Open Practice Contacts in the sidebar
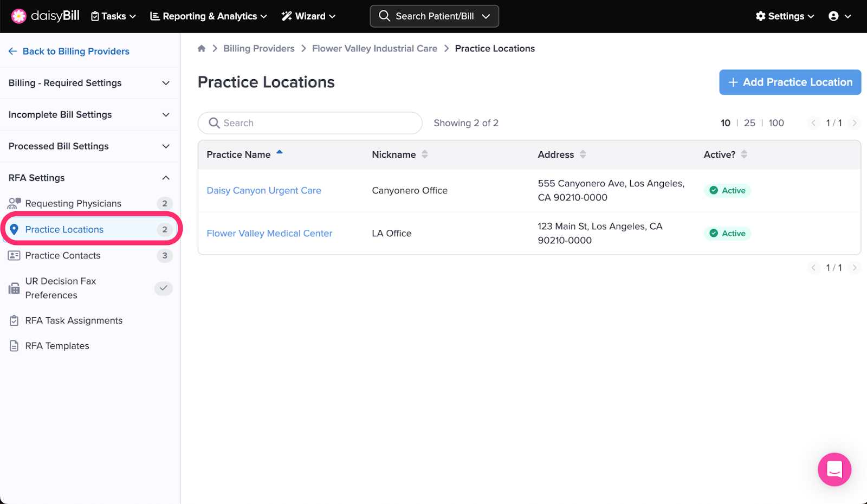Image resolution: width=867 pixels, height=504 pixels. click(90, 255)
